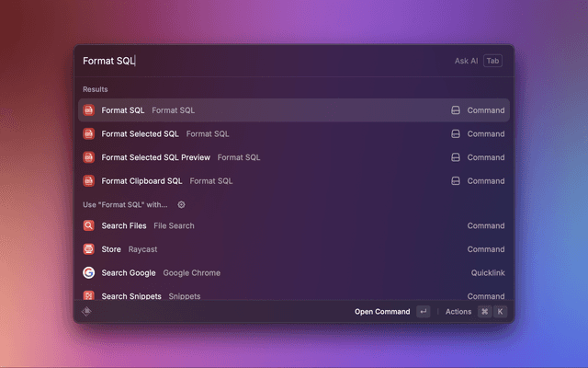Viewport: 588px width, 368px height.
Task: Click the Format Selected SQL Preview icon
Action: point(89,157)
